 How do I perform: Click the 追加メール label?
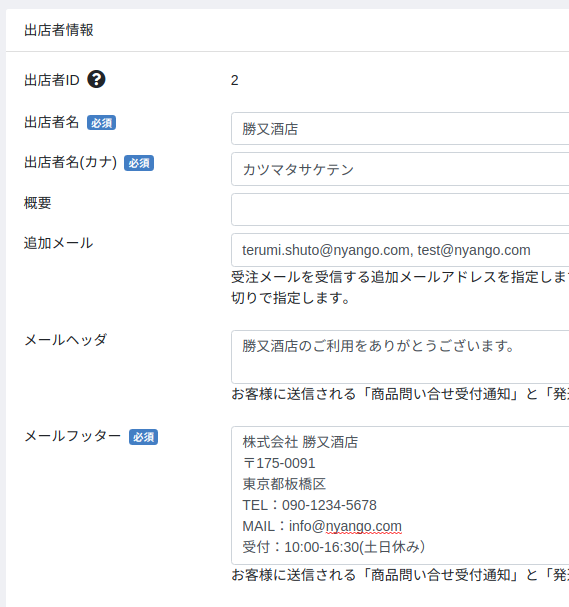point(58,243)
